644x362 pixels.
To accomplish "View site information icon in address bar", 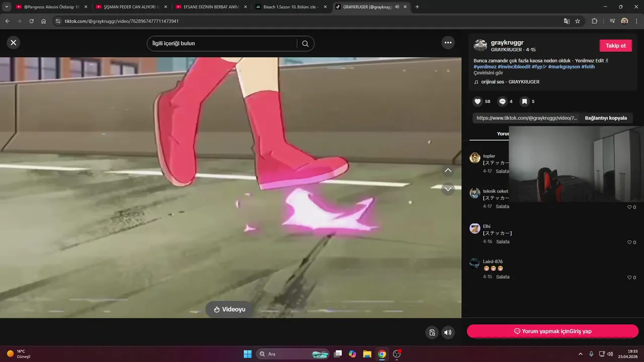I will pyautogui.click(x=58, y=21).
